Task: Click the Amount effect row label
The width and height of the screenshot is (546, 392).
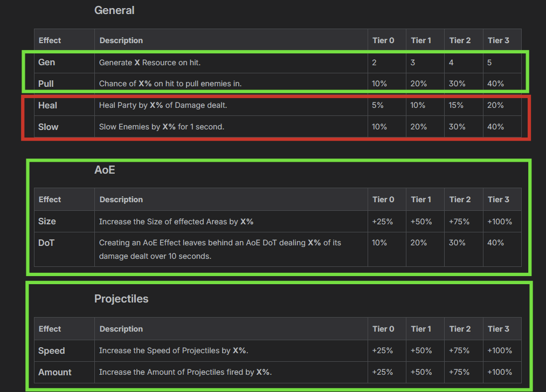Action: (55, 373)
